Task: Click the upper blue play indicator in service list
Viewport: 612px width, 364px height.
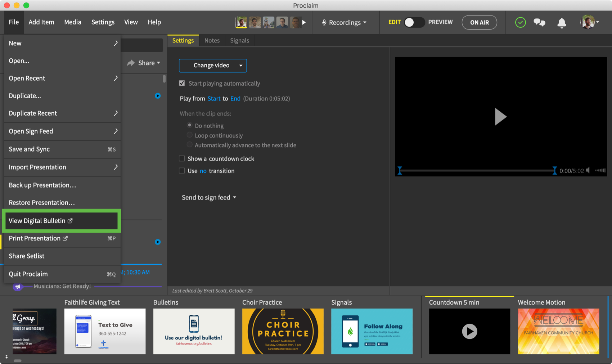Action: pos(158,96)
